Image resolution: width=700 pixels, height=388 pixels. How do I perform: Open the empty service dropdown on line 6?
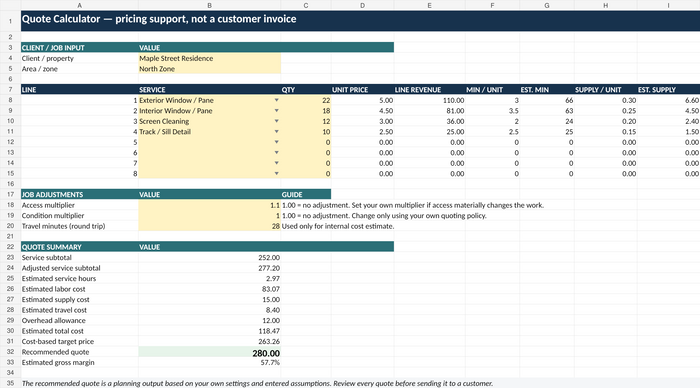pyautogui.click(x=276, y=153)
